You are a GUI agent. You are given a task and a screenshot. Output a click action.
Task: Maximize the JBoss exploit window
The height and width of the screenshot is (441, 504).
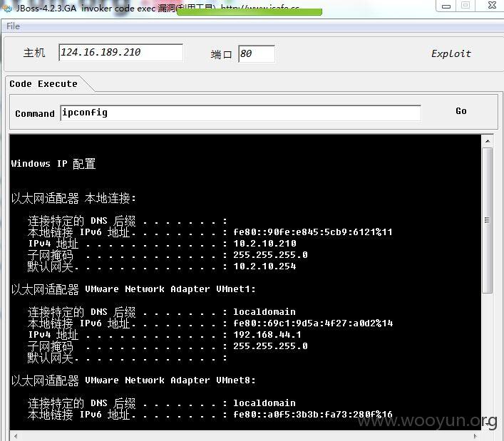point(465,6)
